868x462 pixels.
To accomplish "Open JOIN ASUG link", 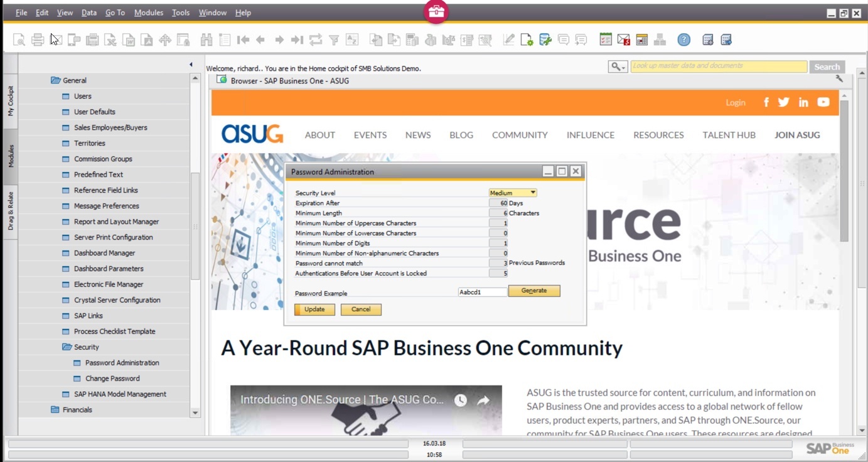I will pos(797,135).
